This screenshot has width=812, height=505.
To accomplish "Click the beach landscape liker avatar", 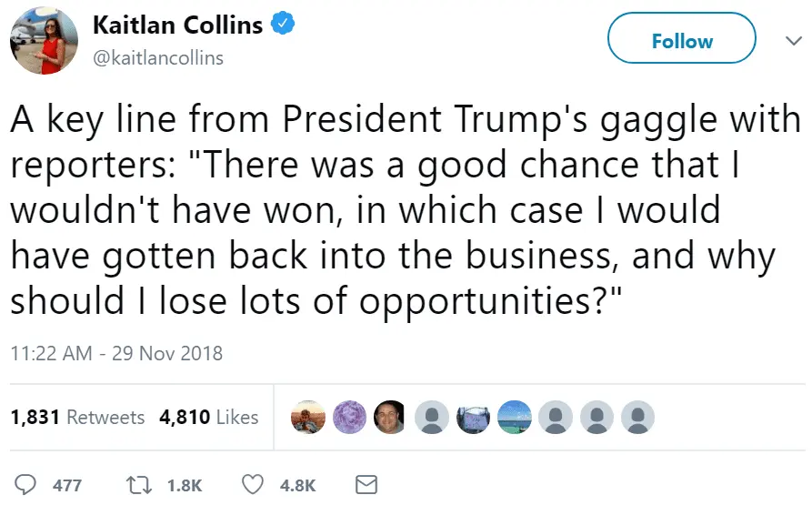I will click(x=515, y=418).
